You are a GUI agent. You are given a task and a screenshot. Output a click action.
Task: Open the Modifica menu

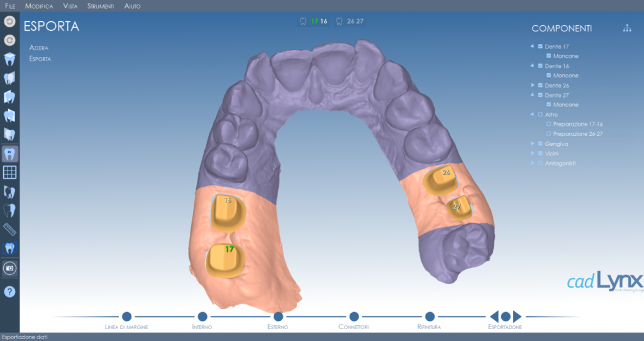tap(39, 6)
